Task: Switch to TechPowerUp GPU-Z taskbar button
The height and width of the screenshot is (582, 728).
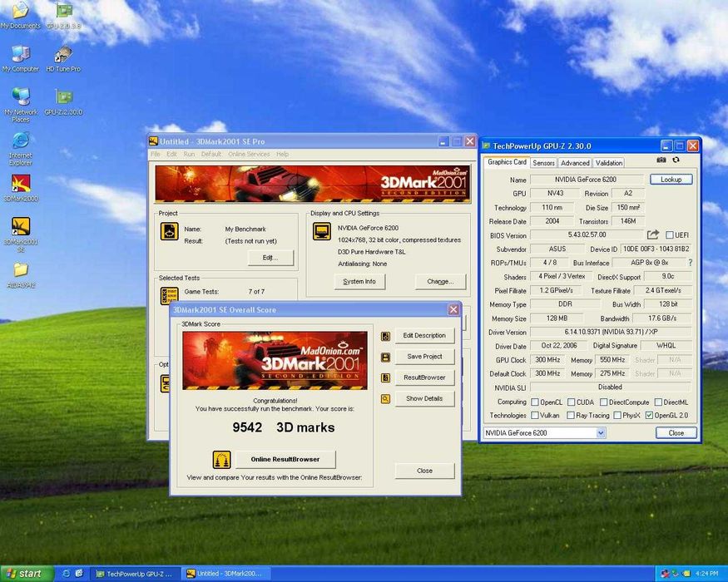Action: tap(134, 574)
